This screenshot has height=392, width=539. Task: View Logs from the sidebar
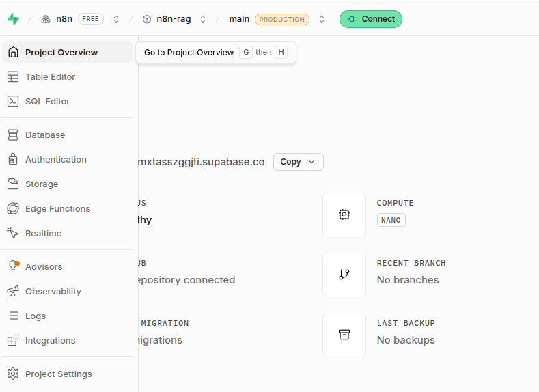[68, 316]
